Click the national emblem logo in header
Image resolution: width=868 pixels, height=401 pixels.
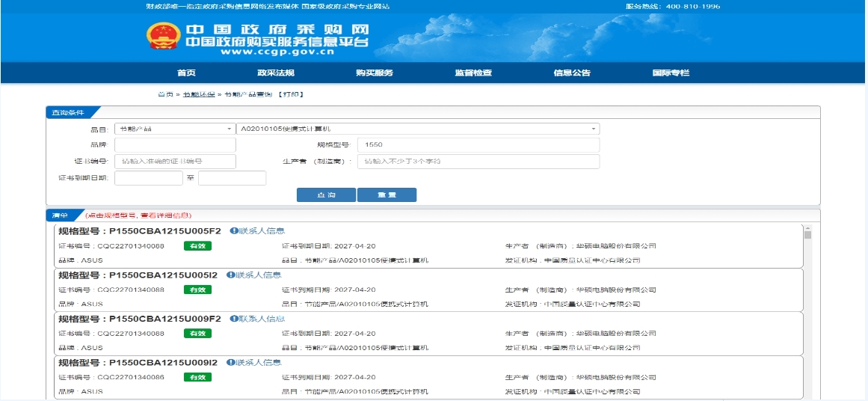coord(162,37)
